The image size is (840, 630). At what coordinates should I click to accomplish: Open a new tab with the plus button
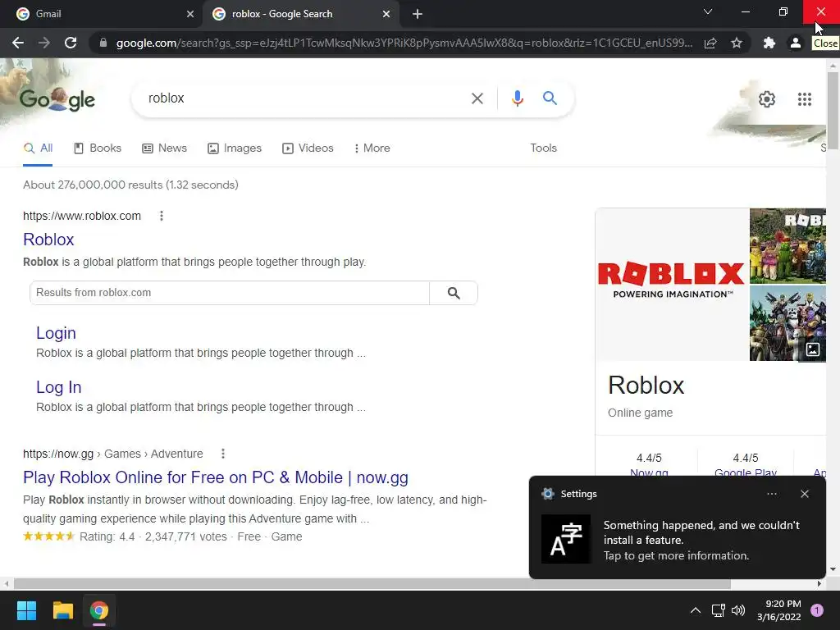coord(418,14)
